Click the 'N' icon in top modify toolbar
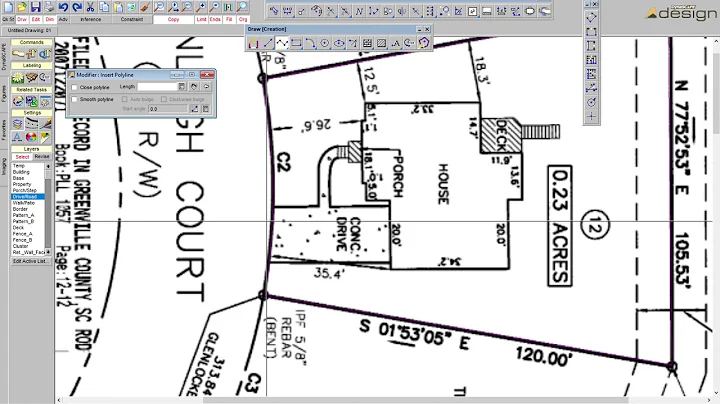Image resolution: width=720 pixels, height=404 pixels. pyautogui.click(x=359, y=11)
